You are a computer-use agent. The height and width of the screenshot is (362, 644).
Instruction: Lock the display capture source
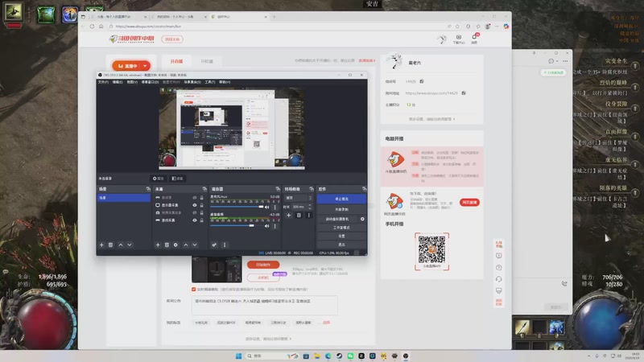click(x=202, y=205)
